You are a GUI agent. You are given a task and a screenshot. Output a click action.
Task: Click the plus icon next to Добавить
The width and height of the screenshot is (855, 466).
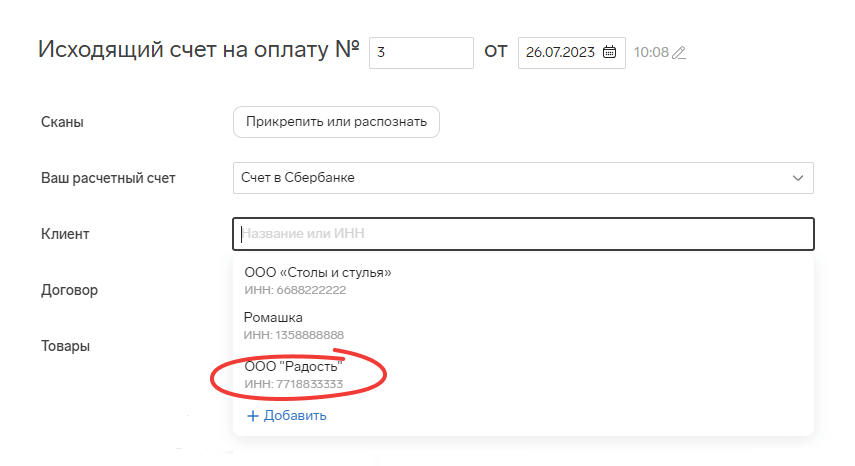point(252,416)
